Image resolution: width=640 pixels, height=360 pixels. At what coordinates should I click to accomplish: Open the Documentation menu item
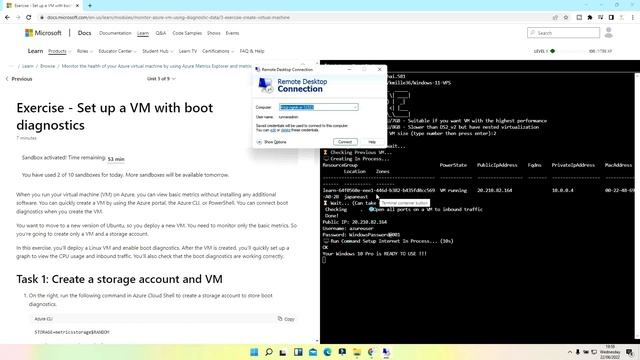click(115, 33)
